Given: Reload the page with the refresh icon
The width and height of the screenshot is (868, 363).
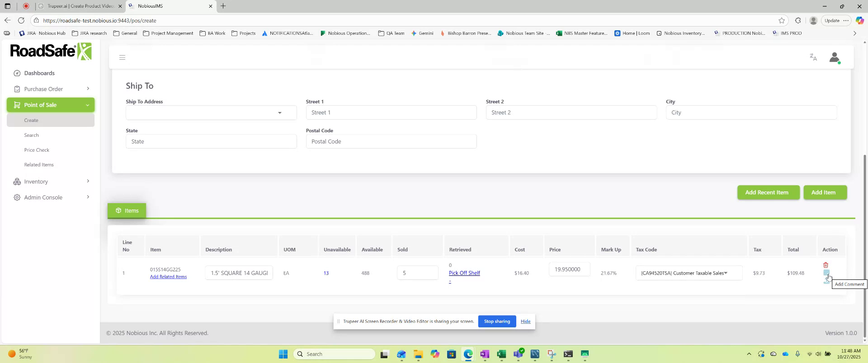Looking at the screenshot, I should [x=21, y=20].
